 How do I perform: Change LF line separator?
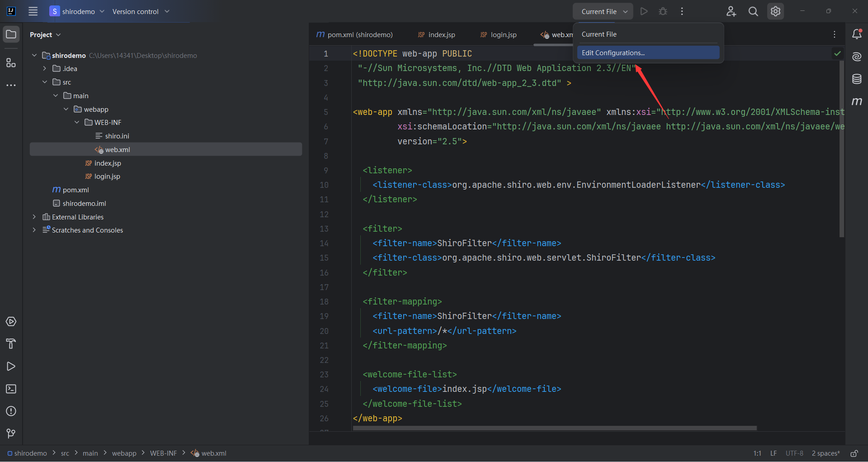774,453
